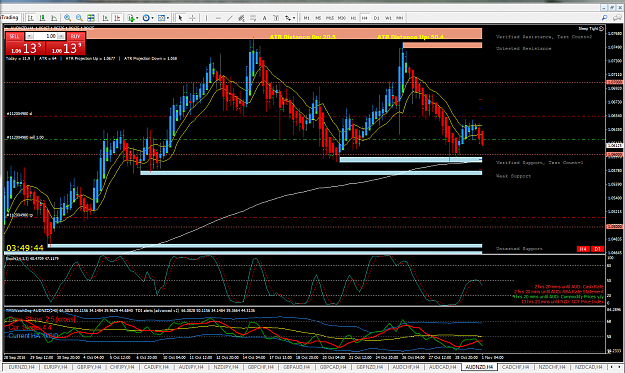The width and height of the screenshot is (625, 373).
Task: Click the tile windows icon
Action: [91, 18]
